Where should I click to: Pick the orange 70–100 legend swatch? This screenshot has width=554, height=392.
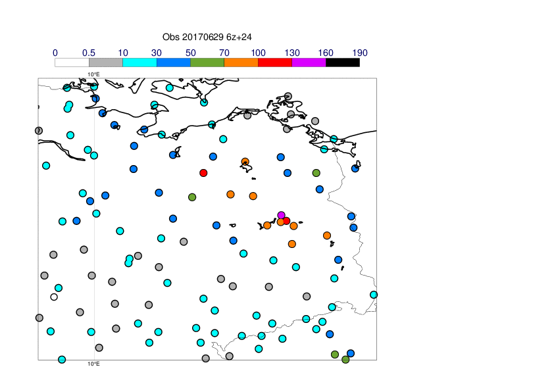(241, 62)
